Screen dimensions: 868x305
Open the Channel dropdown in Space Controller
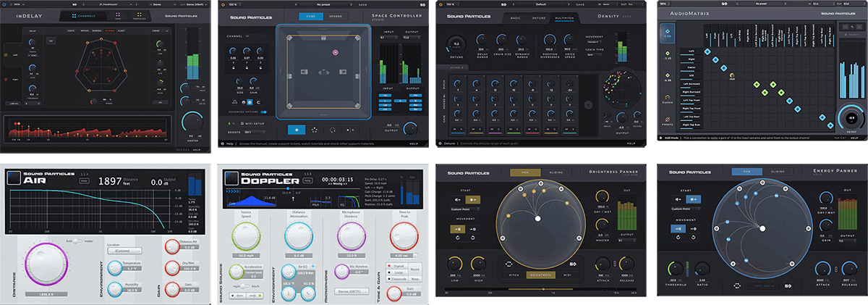tap(256, 36)
